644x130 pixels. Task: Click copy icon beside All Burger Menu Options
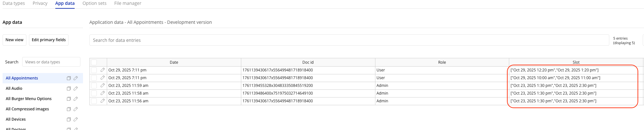[x=69, y=99]
